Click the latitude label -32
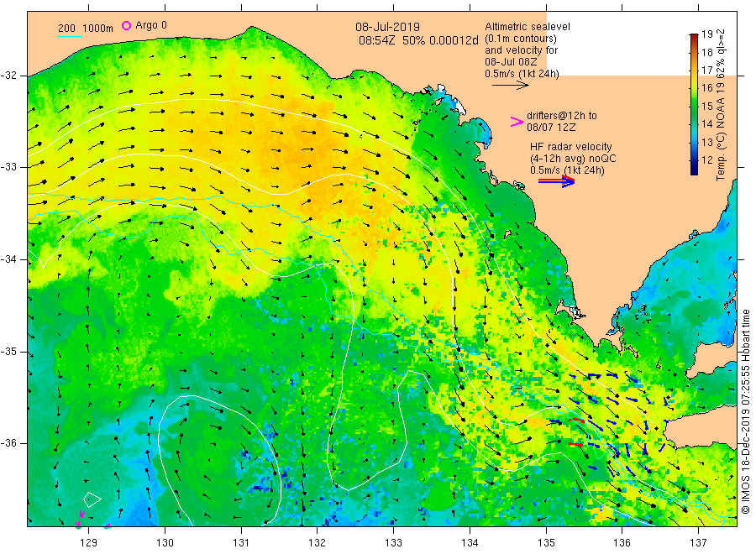Viewport: 756px width, 554px height. tap(8, 76)
